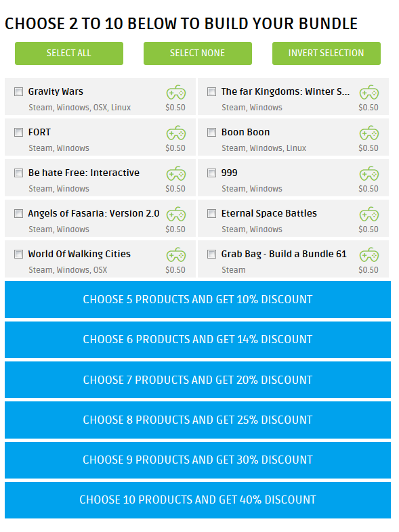Click the gamepad icon for Boon Boon
Image resolution: width=399 pixels, height=532 pixels.
click(369, 133)
